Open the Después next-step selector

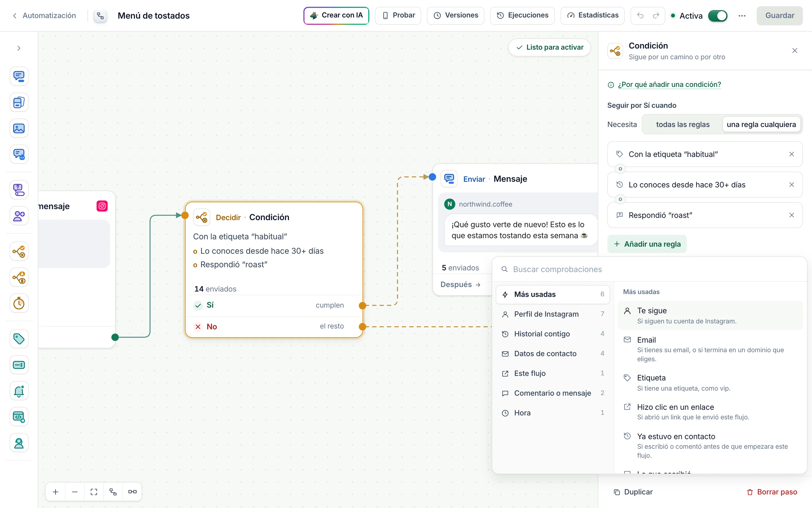(460, 284)
